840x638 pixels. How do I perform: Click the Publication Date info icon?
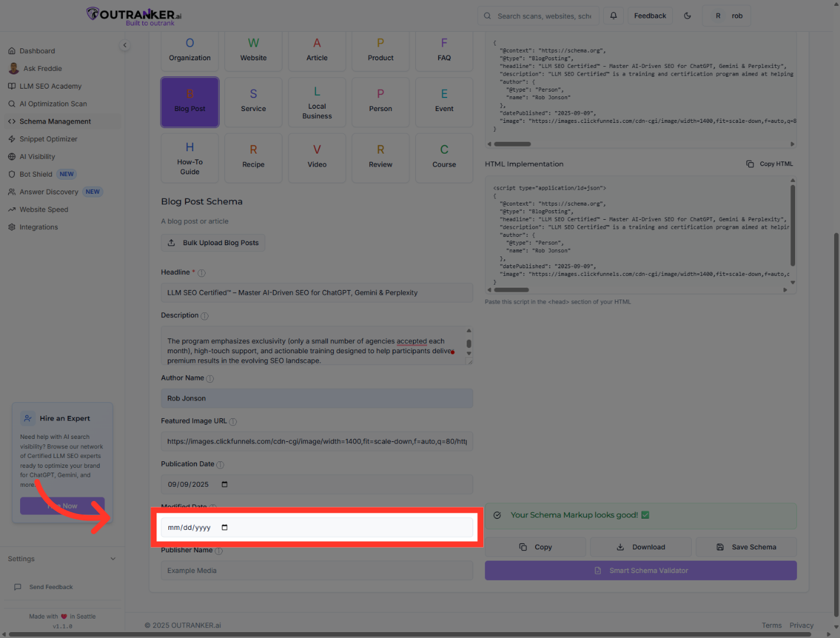click(220, 465)
